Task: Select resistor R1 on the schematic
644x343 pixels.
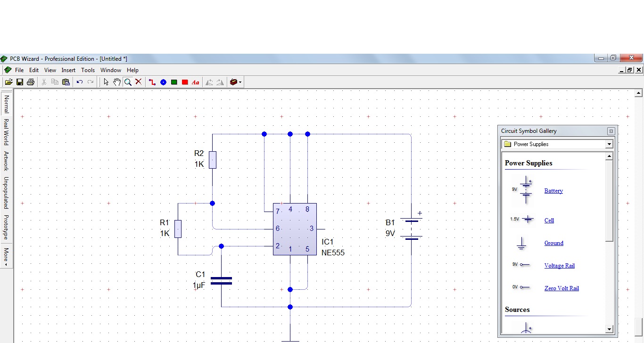Action: point(178,229)
